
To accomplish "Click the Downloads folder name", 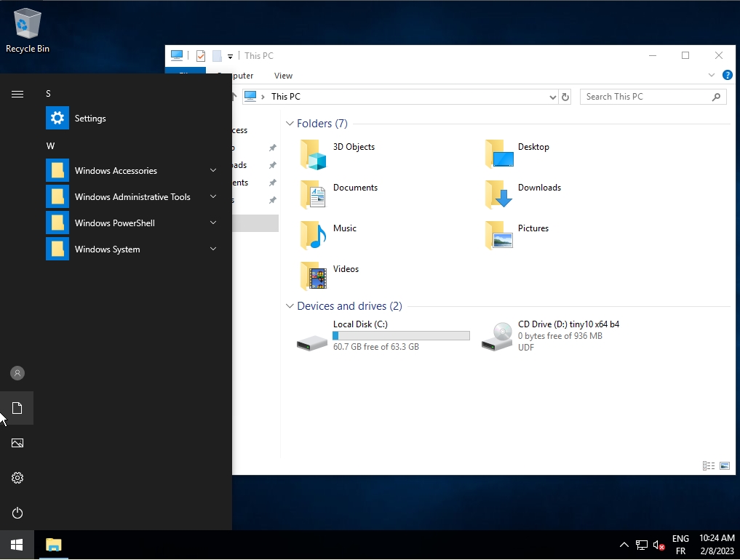I will (x=539, y=188).
